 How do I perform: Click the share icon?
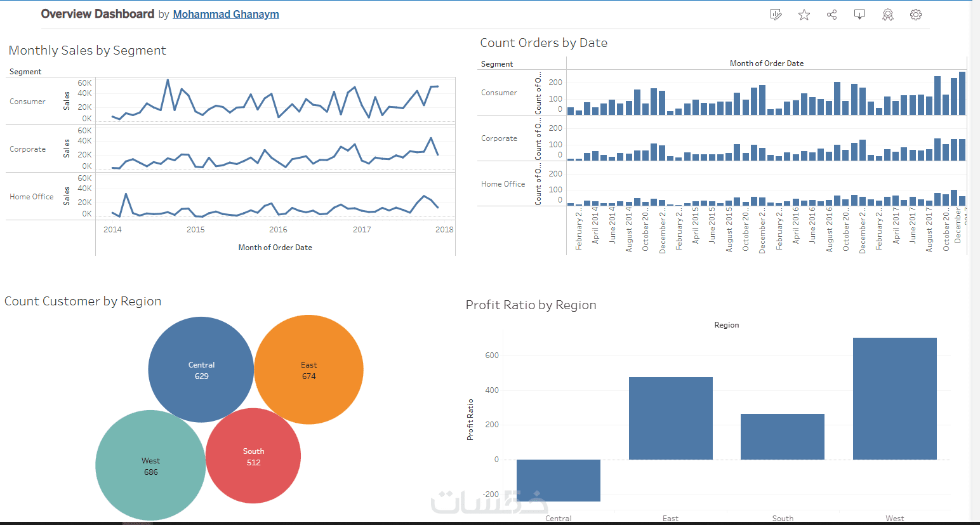pyautogui.click(x=832, y=15)
